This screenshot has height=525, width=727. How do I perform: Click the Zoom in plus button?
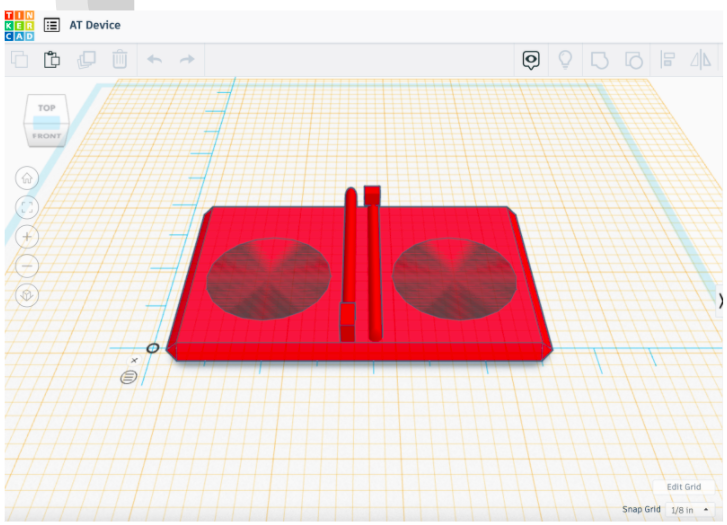[27, 237]
